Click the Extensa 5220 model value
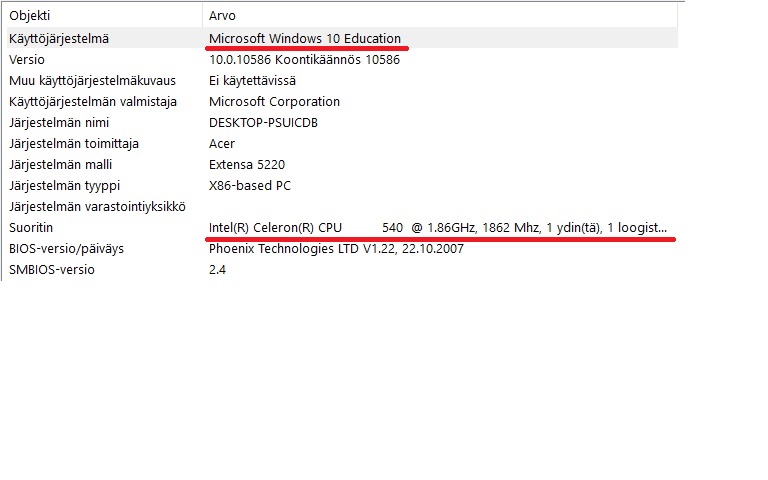The image size is (768, 480). [247, 165]
